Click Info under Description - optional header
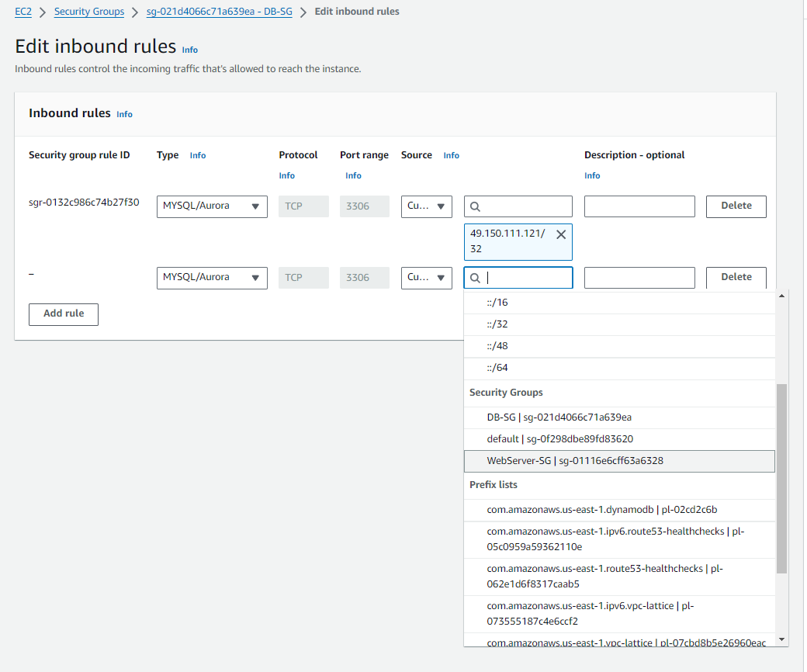Viewport: 807px width, 672px height. tap(592, 175)
